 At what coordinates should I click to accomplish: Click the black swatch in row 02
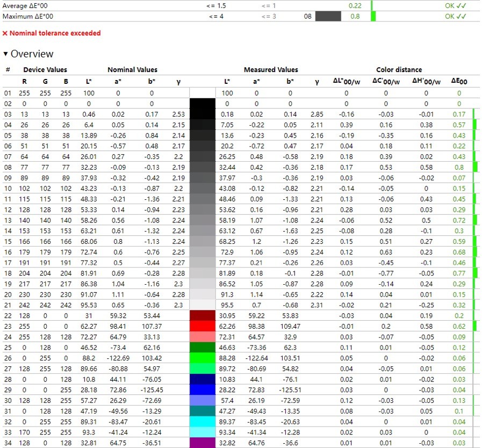[x=203, y=104]
